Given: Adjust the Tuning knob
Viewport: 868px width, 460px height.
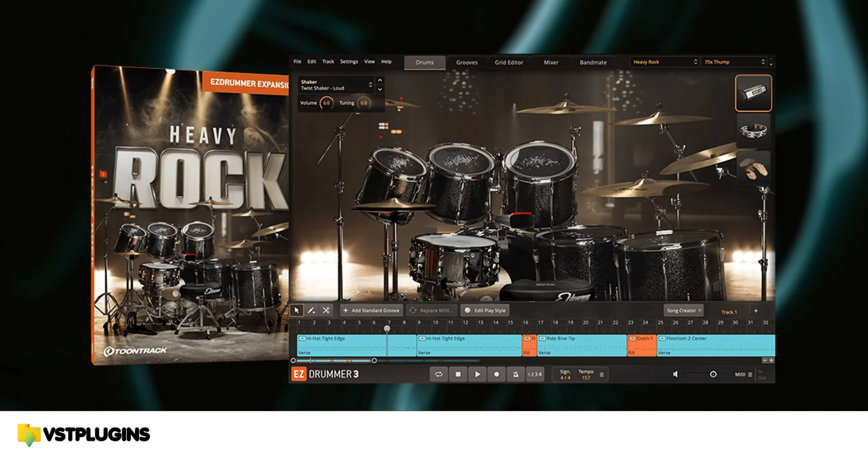Looking at the screenshot, I should point(363,103).
